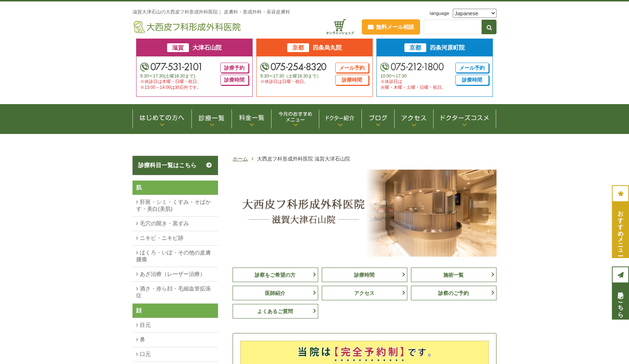Click inside the site search input field

452,27
